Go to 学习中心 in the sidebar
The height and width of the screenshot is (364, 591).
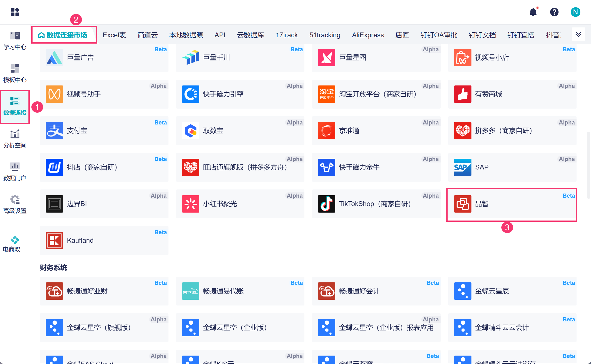pyautogui.click(x=15, y=40)
